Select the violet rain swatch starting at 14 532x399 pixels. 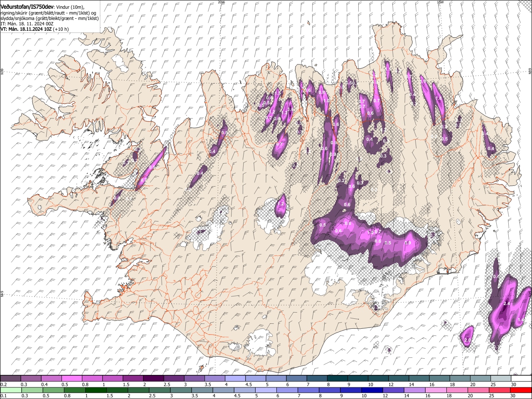[x=414, y=390]
